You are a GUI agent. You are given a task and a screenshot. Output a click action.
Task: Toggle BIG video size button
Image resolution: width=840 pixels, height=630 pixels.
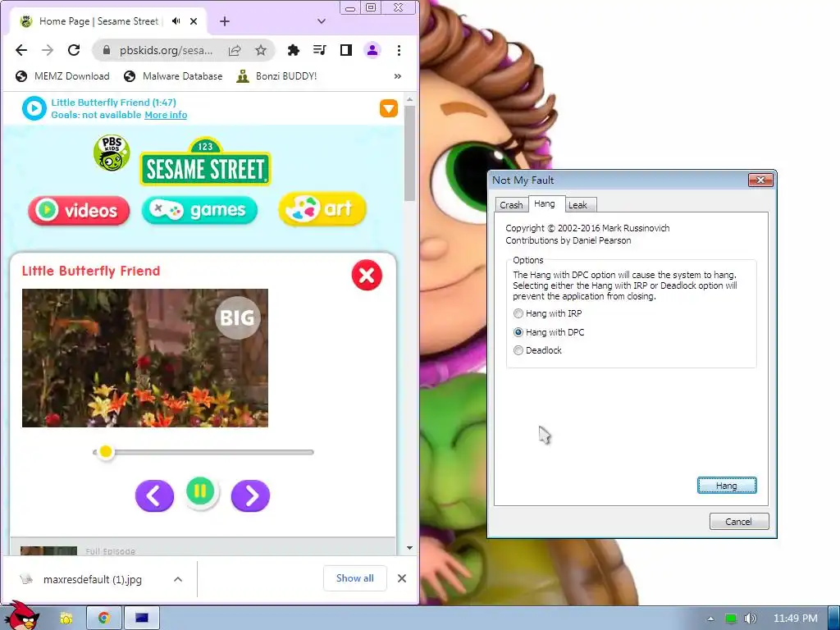click(237, 317)
